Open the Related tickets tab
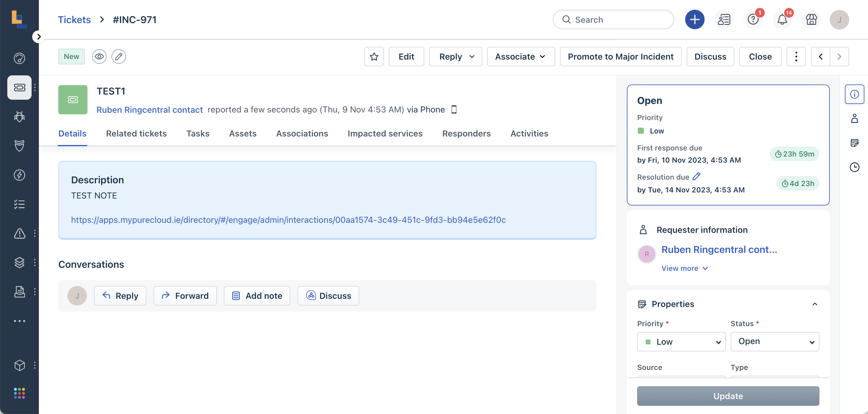Screen dimensions: 868x414 point(136,133)
